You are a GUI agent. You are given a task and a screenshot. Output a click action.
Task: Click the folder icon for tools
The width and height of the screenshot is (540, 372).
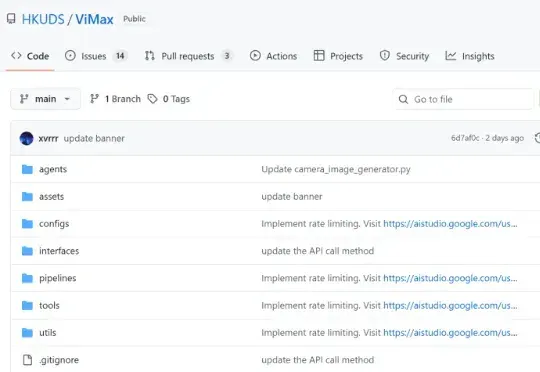27,305
